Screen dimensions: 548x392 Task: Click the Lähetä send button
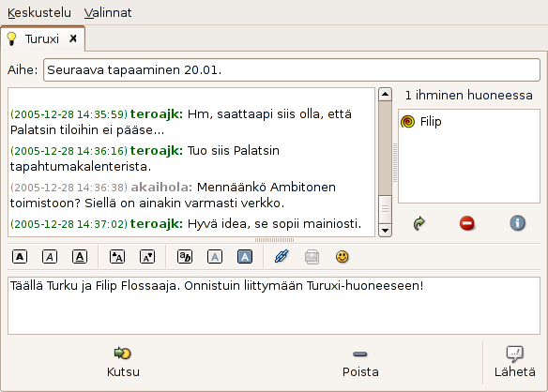(x=515, y=362)
